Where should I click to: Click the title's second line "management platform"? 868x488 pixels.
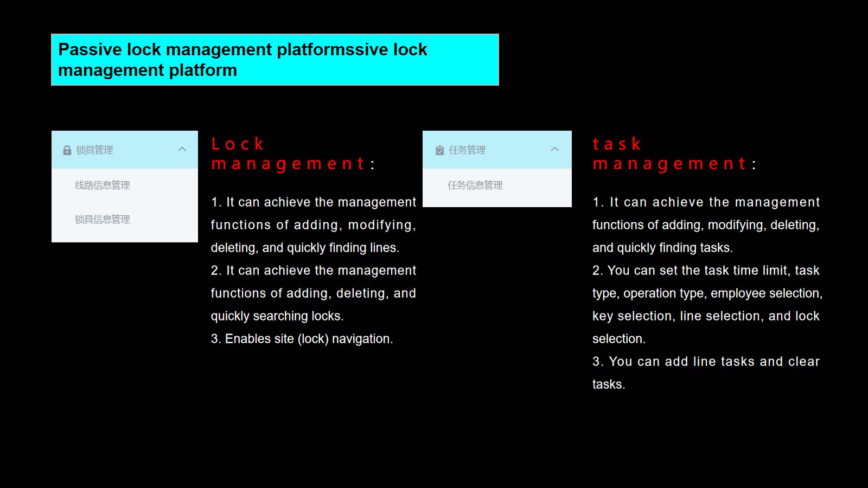pos(148,70)
